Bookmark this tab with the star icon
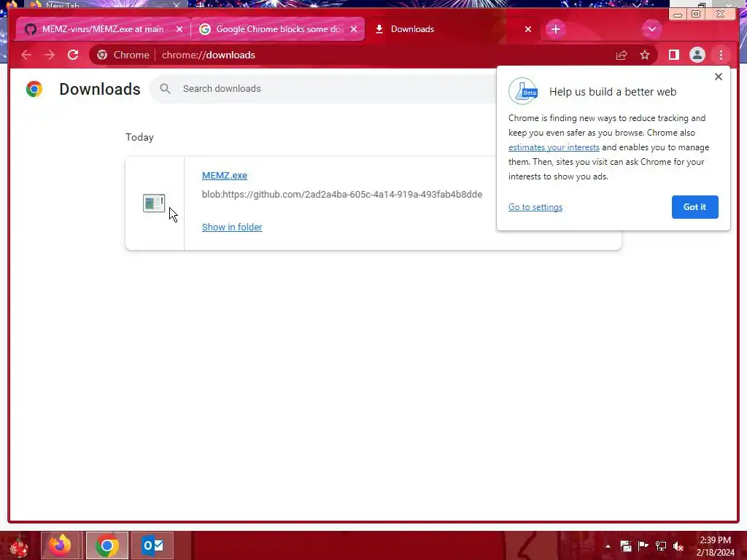 pos(645,55)
